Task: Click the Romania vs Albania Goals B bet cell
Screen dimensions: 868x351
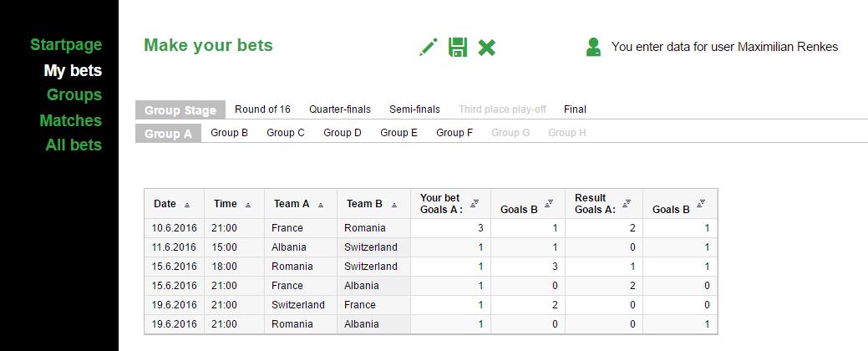Action: [525, 324]
